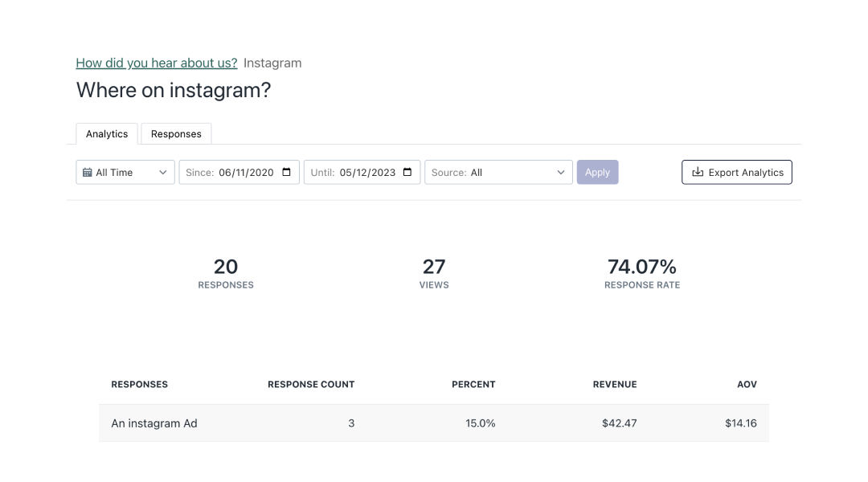Click the chevron arrow on the All Time filter

pos(163,172)
